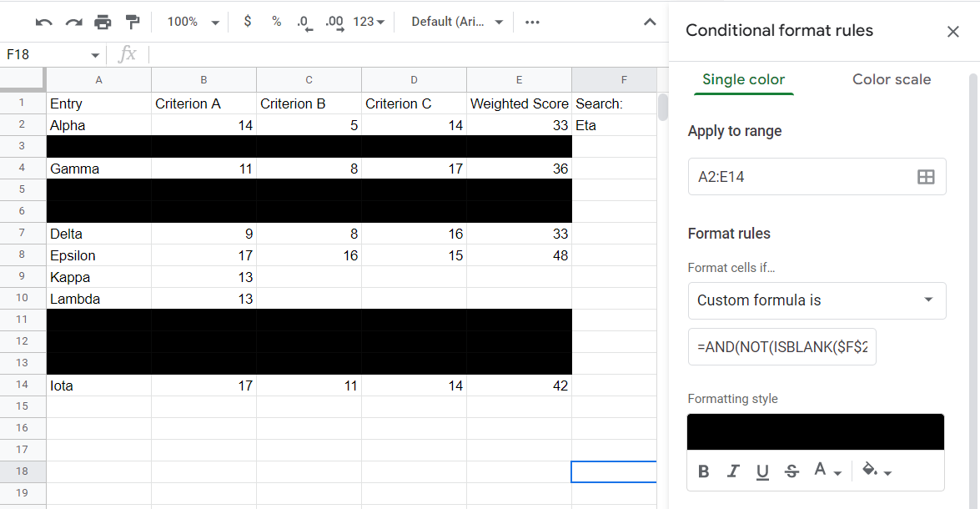Open more toolbar options with ellipsis
This screenshot has height=509, width=980.
[532, 22]
